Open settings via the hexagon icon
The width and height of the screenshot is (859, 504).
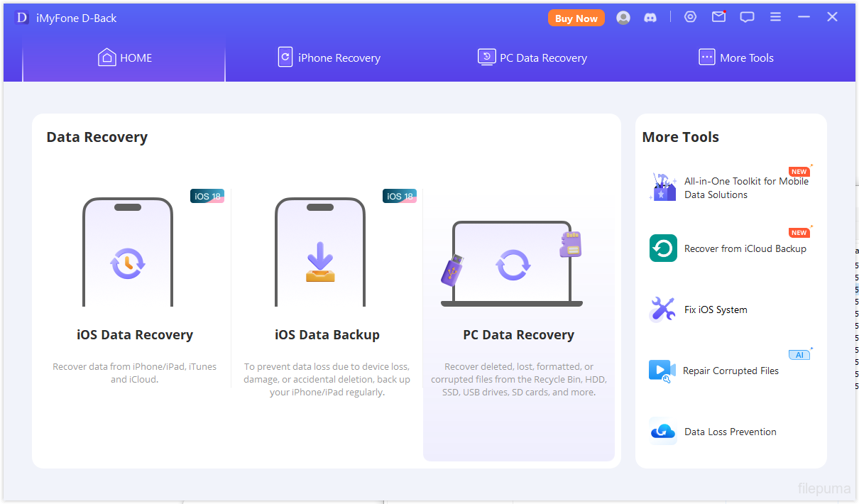tap(690, 17)
